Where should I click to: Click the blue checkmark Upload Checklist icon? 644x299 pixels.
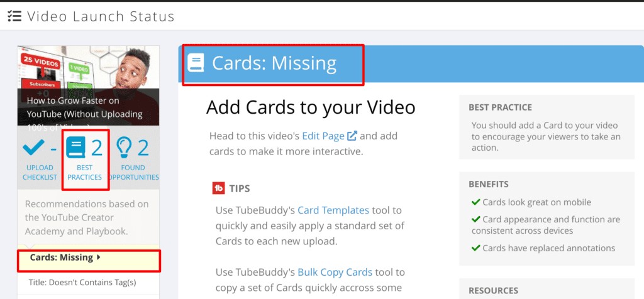click(x=33, y=148)
